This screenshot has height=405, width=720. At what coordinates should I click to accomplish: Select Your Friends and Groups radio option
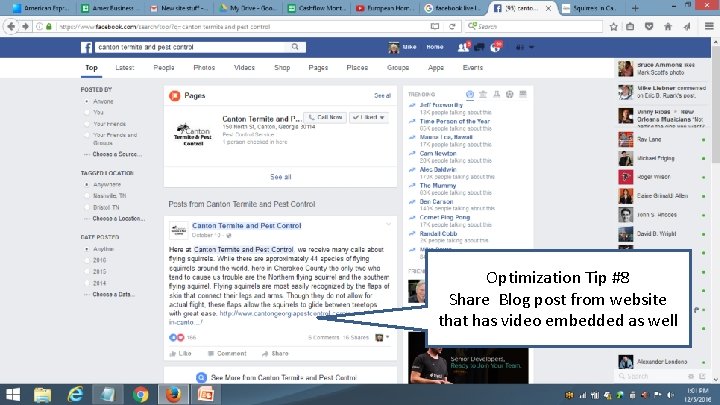[x=87, y=135]
